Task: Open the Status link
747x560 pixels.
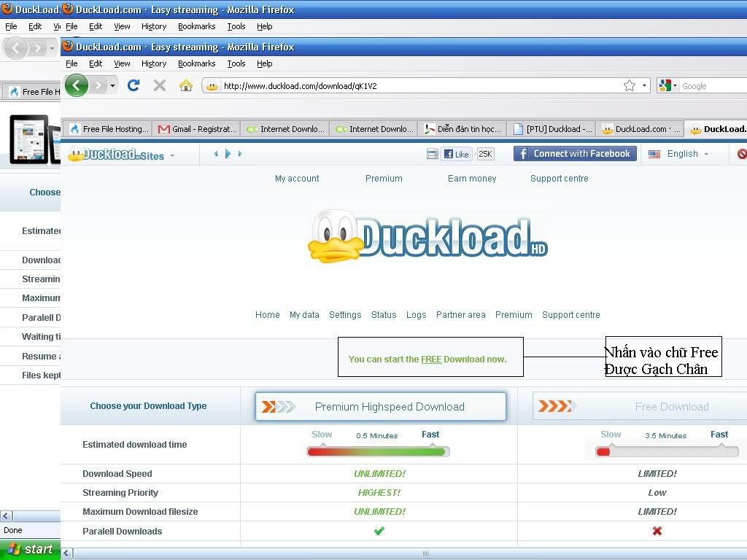Action: (384, 315)
